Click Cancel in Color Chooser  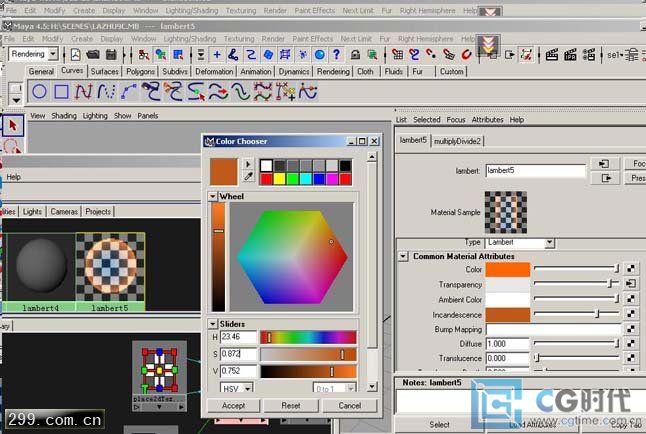coord(349,406)
